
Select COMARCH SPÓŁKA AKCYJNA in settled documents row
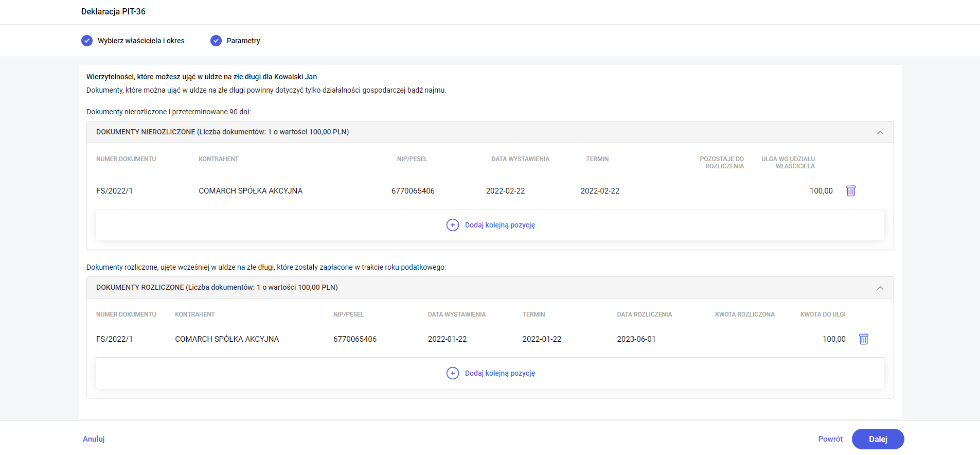click(227, 339)
